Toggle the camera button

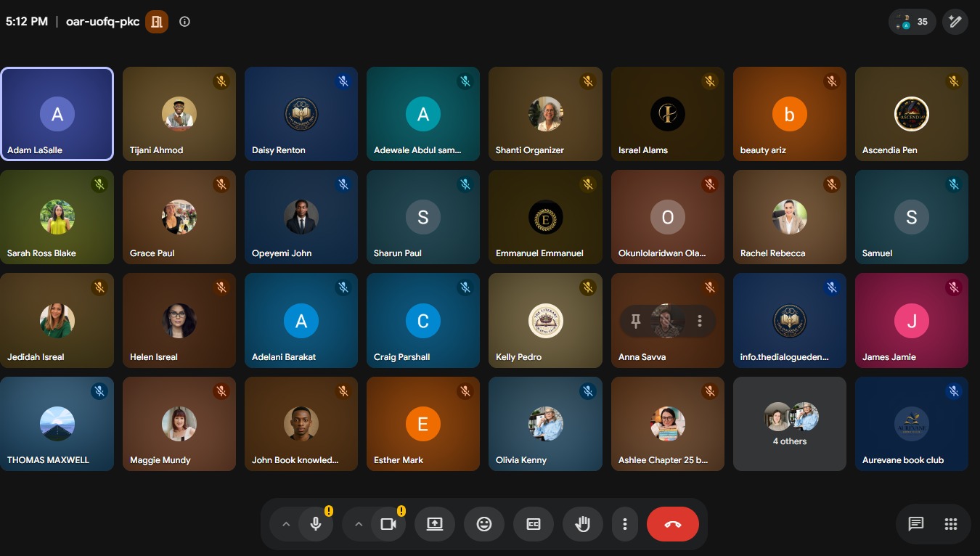388,524
